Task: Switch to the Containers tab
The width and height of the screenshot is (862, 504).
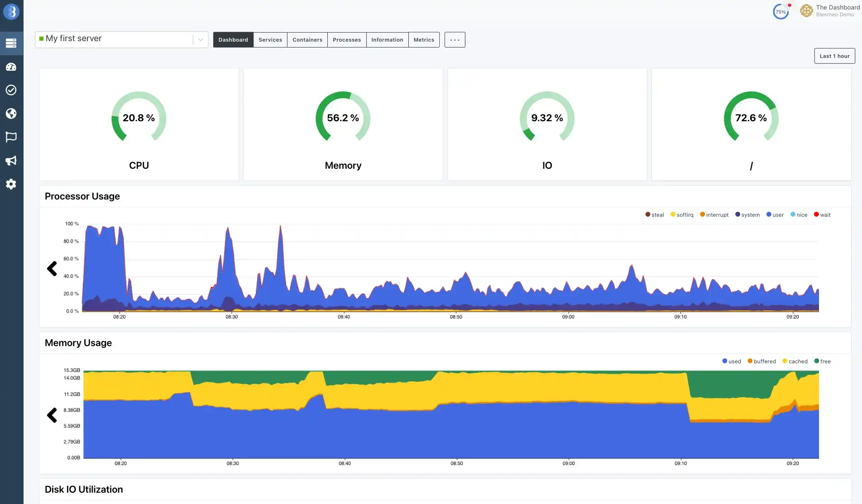Action: (x=307, y=40)
